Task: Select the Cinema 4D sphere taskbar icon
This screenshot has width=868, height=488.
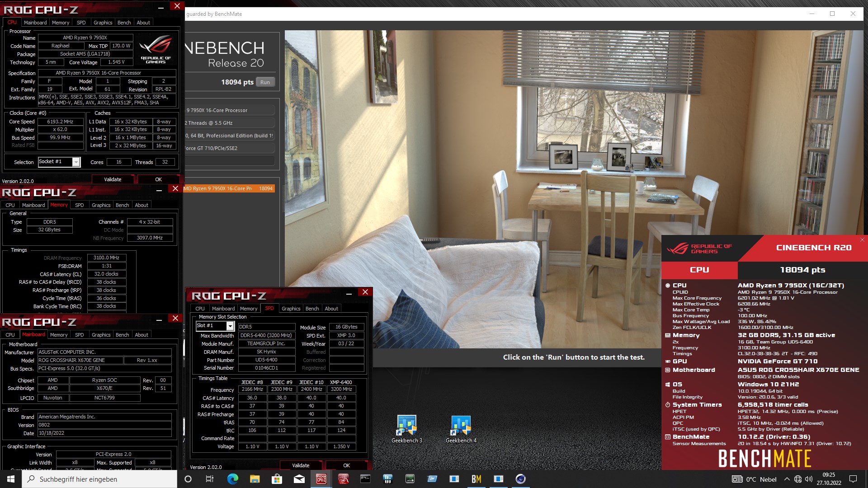Action: click(520, 479)
